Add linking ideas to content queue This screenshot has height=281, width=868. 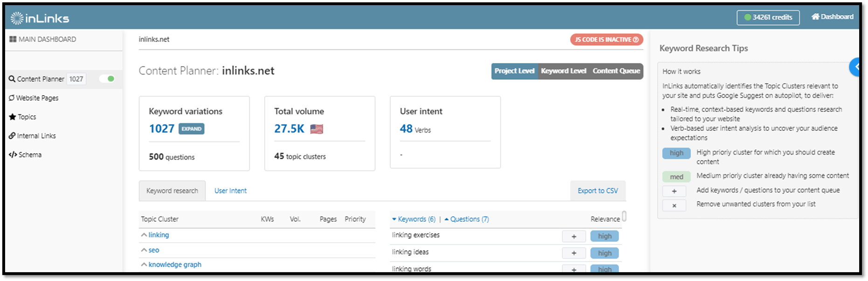[x=574, y=253]
